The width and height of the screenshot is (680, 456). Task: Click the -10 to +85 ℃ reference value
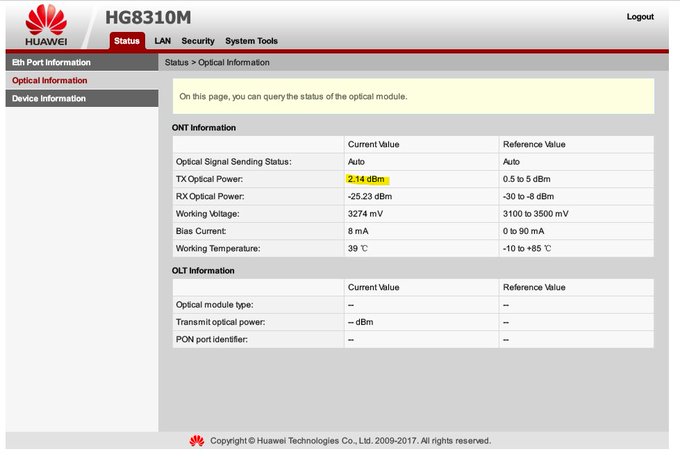(x=527, y=248)
